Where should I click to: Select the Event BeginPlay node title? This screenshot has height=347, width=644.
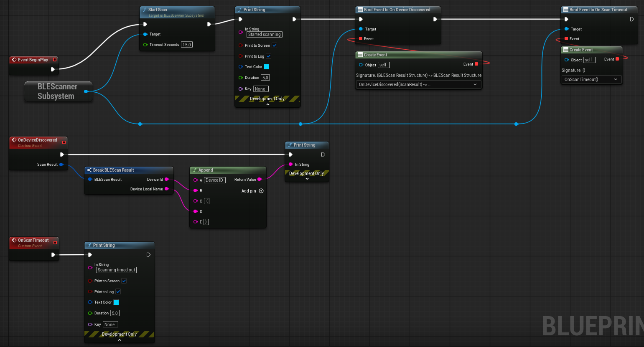(33, 60)
